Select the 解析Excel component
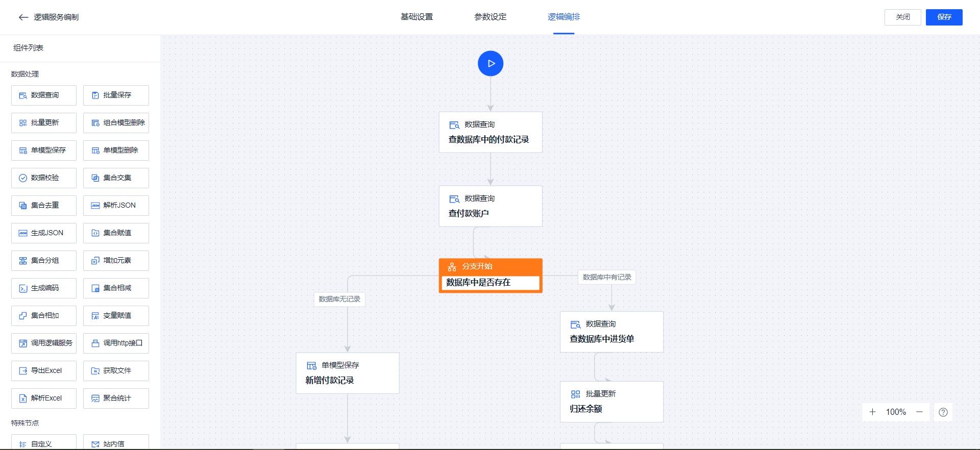The image size is (980, 450). click(x=44, y=398)
